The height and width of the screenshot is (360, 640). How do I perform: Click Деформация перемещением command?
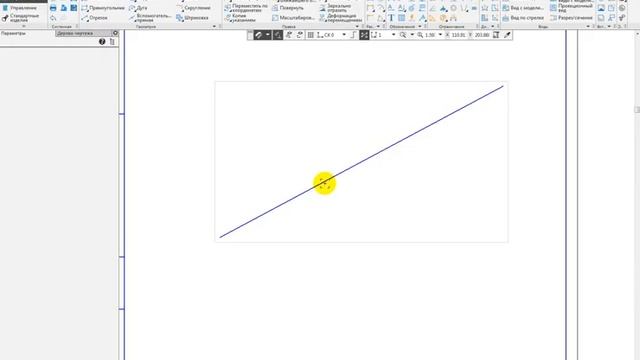point(340,18)
